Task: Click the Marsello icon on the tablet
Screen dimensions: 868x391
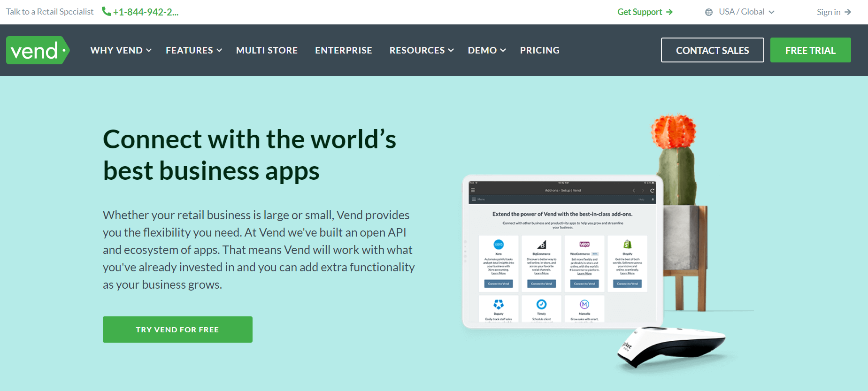Action: (x=584, y=304)
